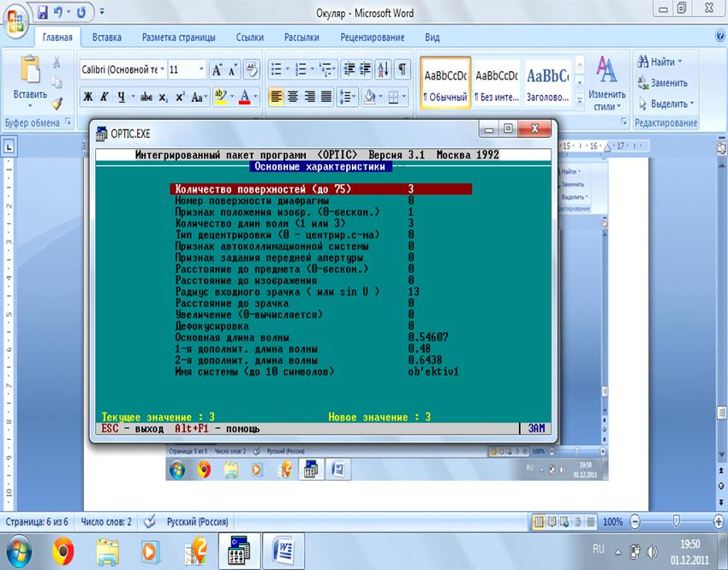Toggle Italic formatting (К)
The width and height of the screenshot is (728, 570).
point(104,97)
